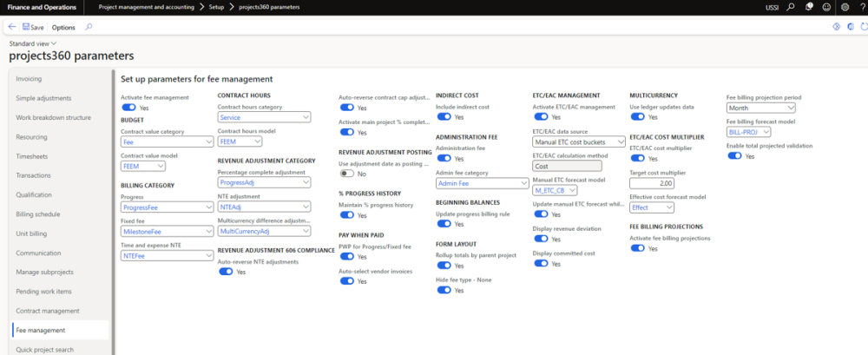
Task: Toggle PWP for Progress/Fixed fee switch
Action: (346, 256)
